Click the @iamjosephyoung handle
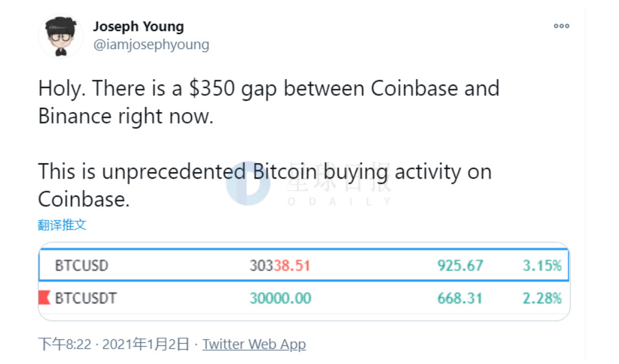This screenshot has height=364, width=619. (151, 44)
